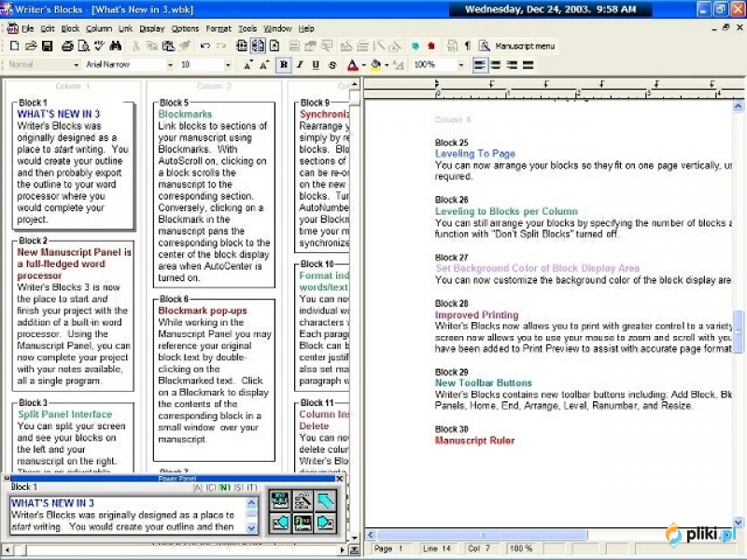747x560 pixels.
Task: Click Power Panel diagonal arrow button
Action: coord(326,500)
